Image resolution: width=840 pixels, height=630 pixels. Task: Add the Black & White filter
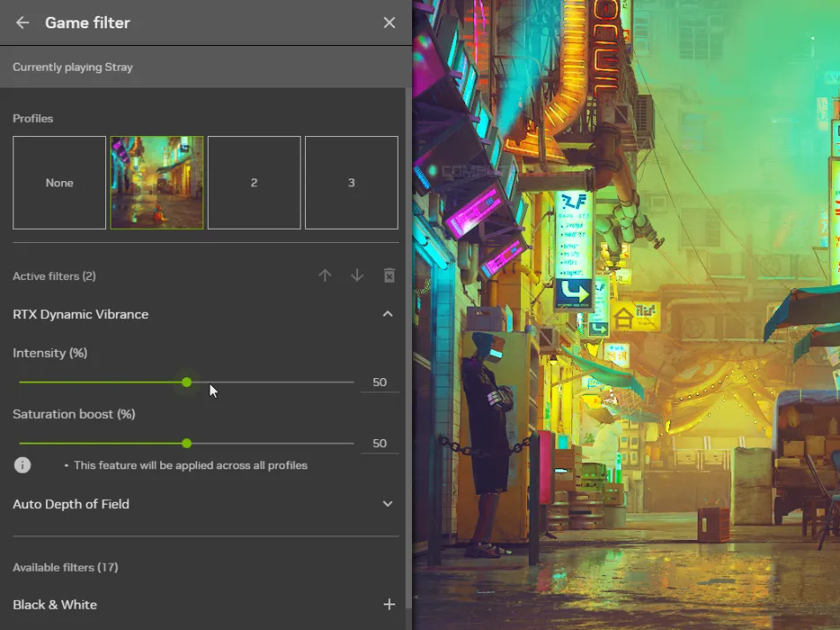pos(389,604)
